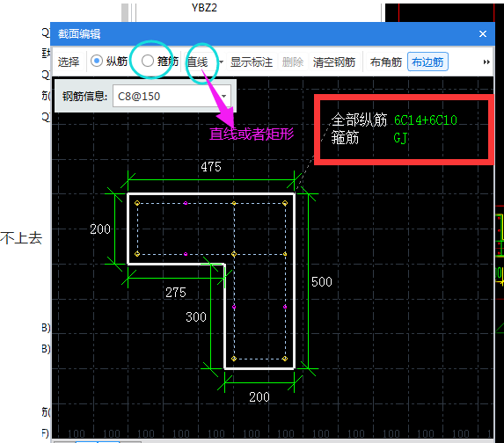
Task: Click the YBZ2 label above the dialog
Action: (x=204, y=7)
